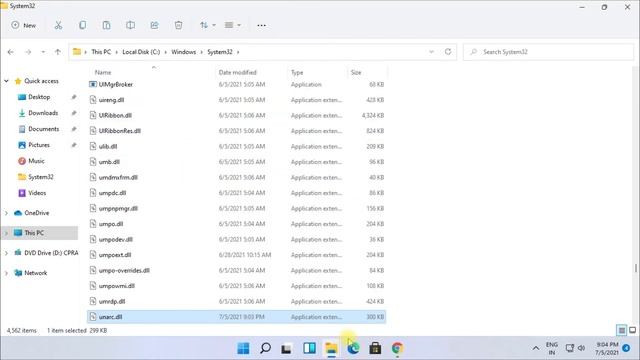Viewport: 640px width, 360px height.
Task: Select the umb.dll file
Action: pyautogui.click(x=237, y=162)
